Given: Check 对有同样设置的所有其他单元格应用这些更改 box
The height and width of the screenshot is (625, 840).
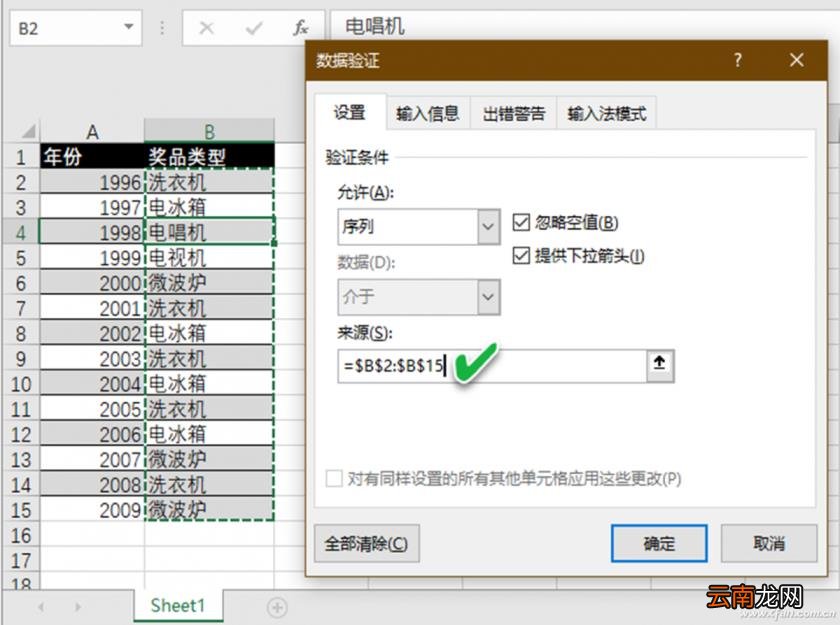Looking at the screenshot, I should [334, 478].
